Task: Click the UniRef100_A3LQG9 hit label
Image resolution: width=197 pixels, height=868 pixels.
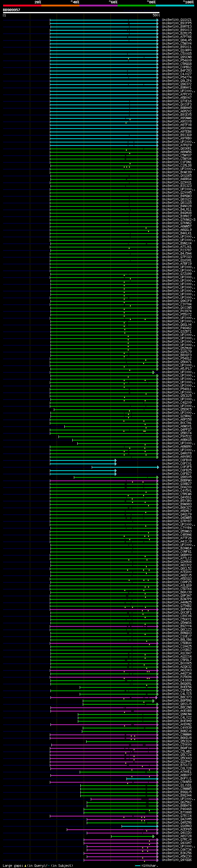Action: 177,585
